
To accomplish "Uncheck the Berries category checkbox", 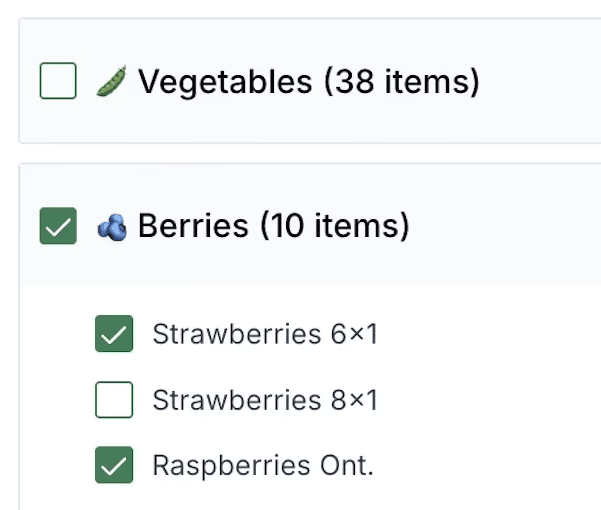I will (x=58, y=227).
